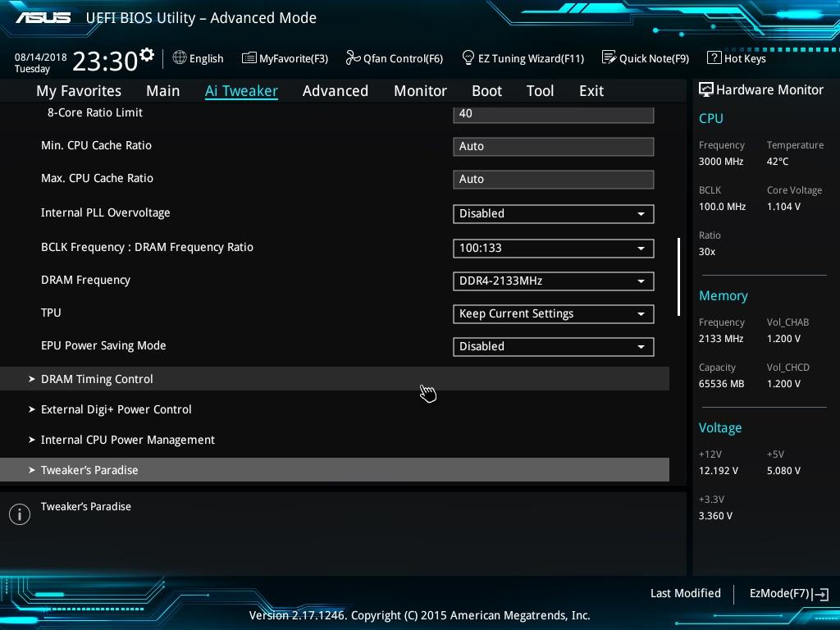This screenshot has width=840, height=630.
Task: Click the Quick Note pencil icon
Action: click(609, 57)
